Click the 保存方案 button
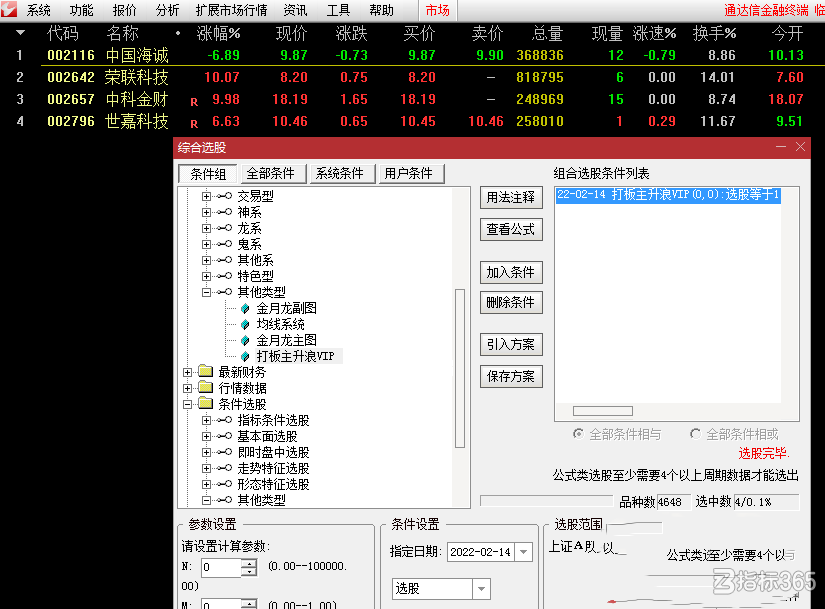Image resolution: width=825 pixels, height=609 pixels. coord(511,376)
